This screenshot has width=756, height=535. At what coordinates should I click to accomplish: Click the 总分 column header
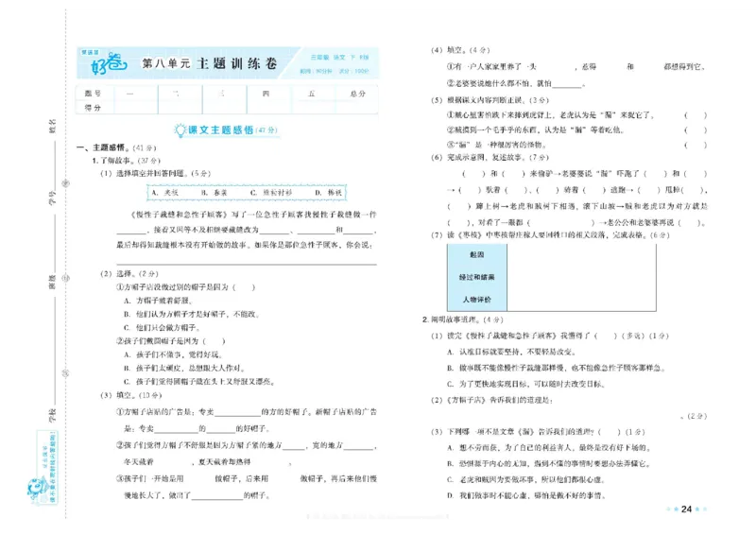(x=358, y=94)
